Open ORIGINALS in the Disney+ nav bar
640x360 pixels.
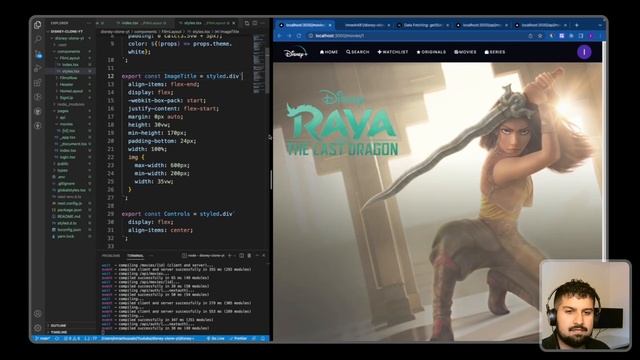coord(431,52)
